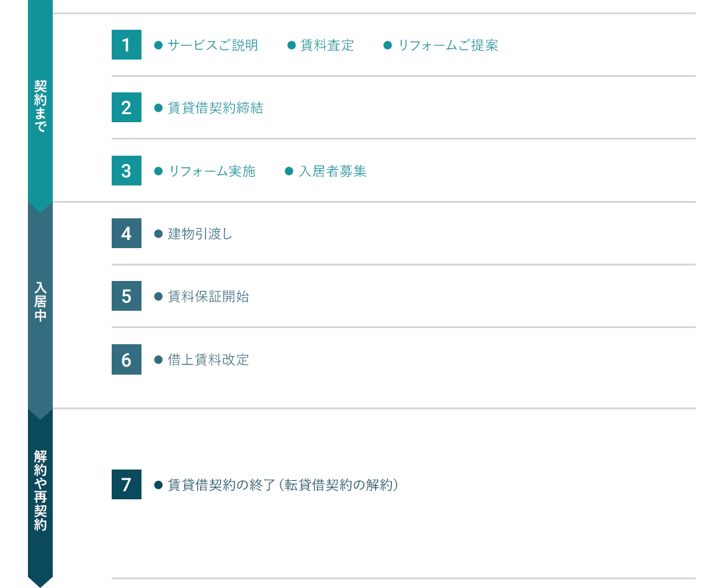Viewport: 726px width, 588px height.
Task: Click the 借上賃料改定 text
Action: coord(208,360)
